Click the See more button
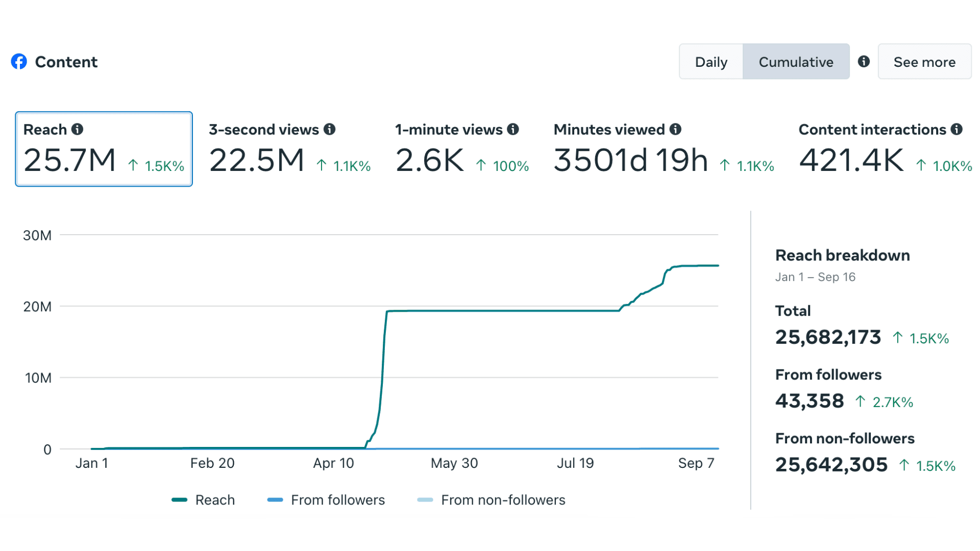Viewport: 980px width, 551px height. coord(924,62)
